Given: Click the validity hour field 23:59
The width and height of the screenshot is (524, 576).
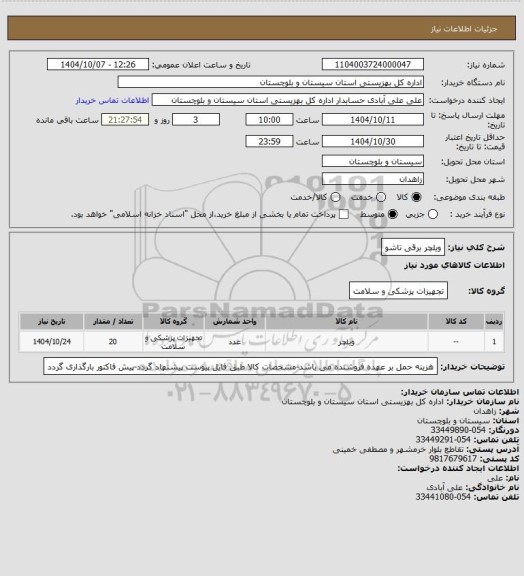Looking at the screenshot, I should point(269,141).
